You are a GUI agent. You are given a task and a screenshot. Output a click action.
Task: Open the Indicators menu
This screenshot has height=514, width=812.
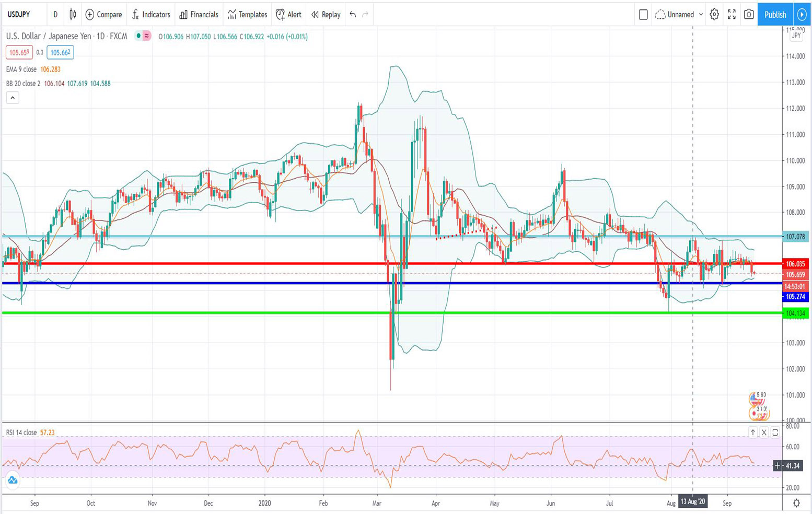click(x=151, y=15)
